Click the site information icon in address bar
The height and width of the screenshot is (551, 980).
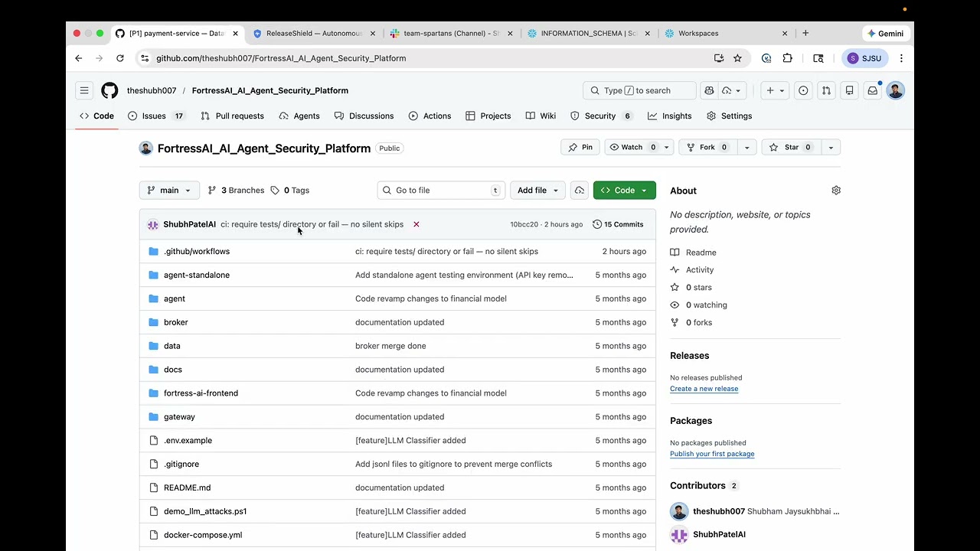pyautogui.click(x=145, y=58)
